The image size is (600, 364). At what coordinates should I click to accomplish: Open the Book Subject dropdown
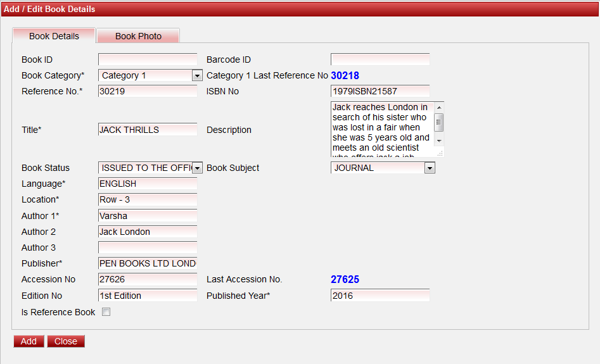(x=430, y=168)
